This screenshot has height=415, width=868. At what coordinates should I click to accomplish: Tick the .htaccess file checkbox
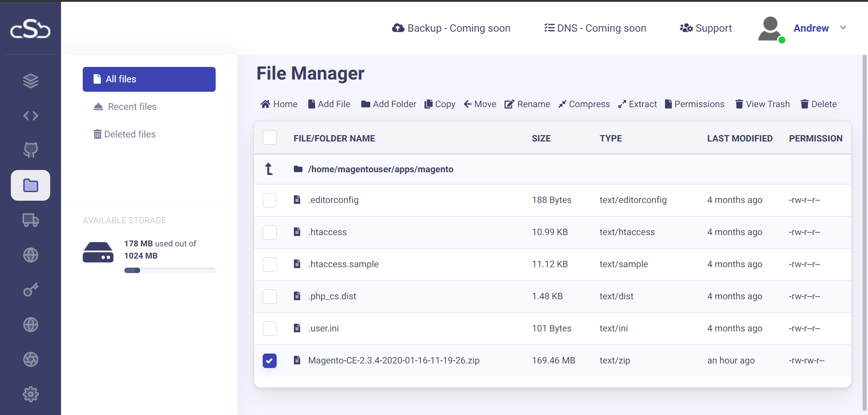tap(269, 232)
